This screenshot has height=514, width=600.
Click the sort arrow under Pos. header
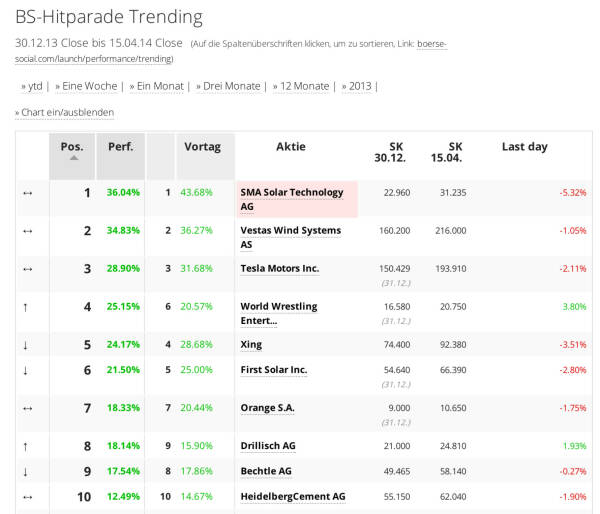pyautogui.click(x=72, y=158)
